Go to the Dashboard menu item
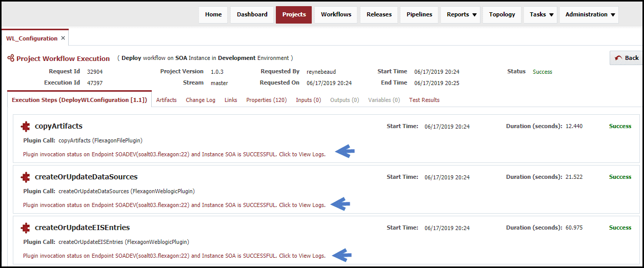The height and width of the screenshot is (268, 644). [252, 14]
